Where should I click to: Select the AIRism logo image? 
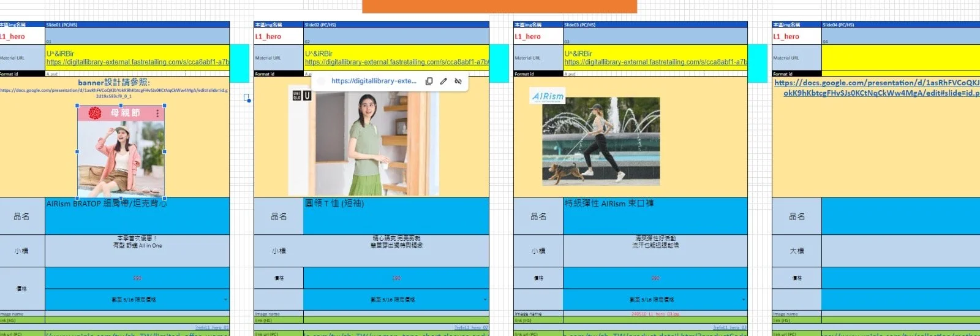(x=548, y=96)
